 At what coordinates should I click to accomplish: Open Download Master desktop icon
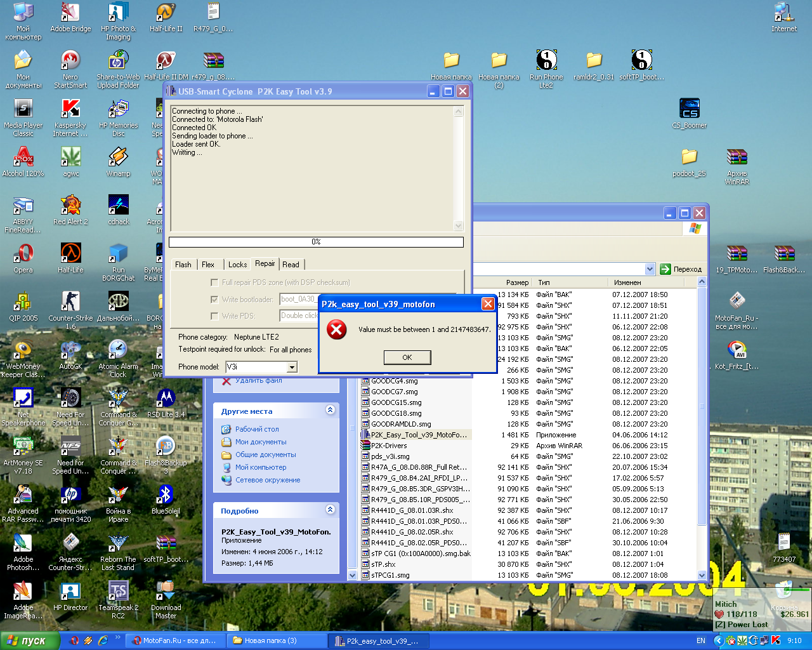pyautogui.click(x=166, y=600)
